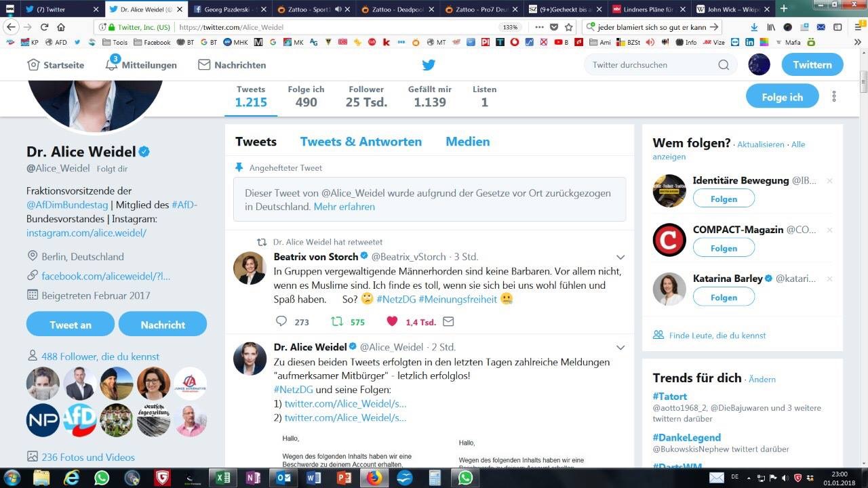Retweet Beatrix von Storch's tweet
Image resolution: width=868 pixels, height=488 pixels.
[336, 322]
